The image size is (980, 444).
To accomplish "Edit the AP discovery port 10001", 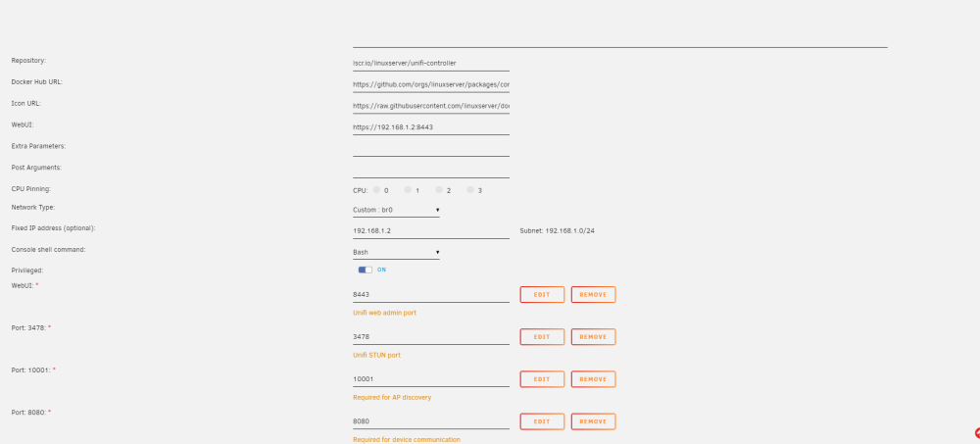I will click(x=542, y=379).
